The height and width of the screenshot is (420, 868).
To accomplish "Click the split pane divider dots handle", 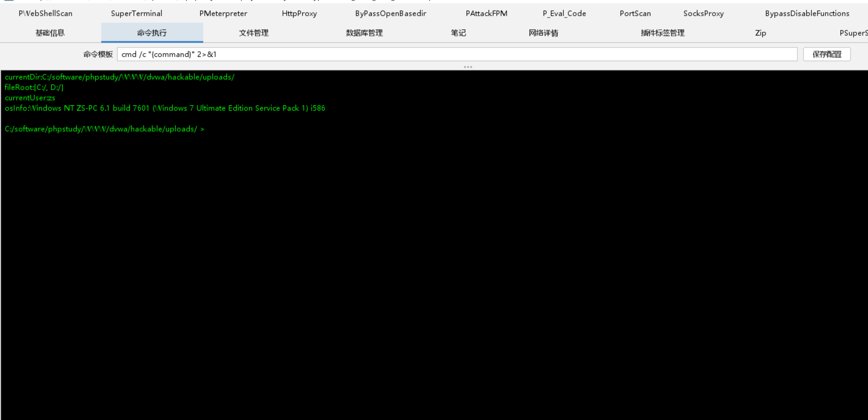I will (x=468, y=67).
